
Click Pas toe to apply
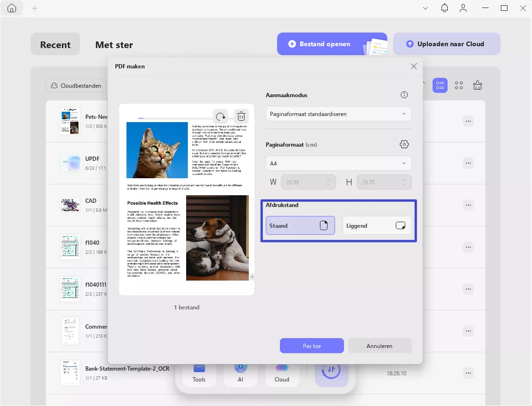[312, 346]
